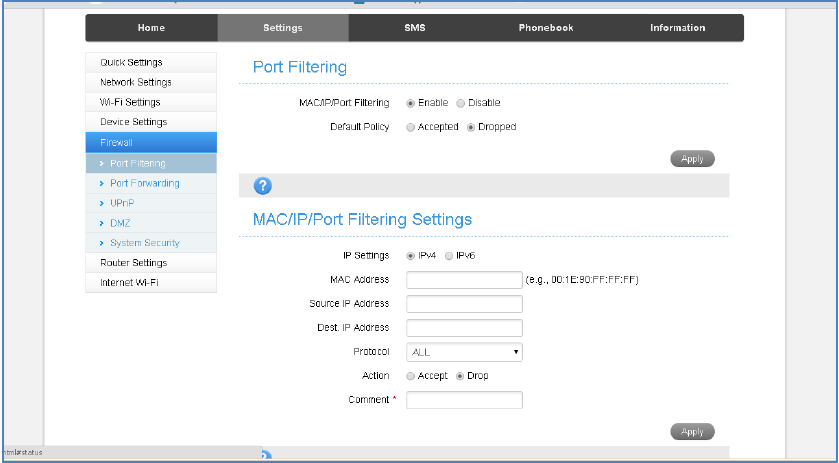View the Information tab
The image size is (839, 463).
click(678, 28)
